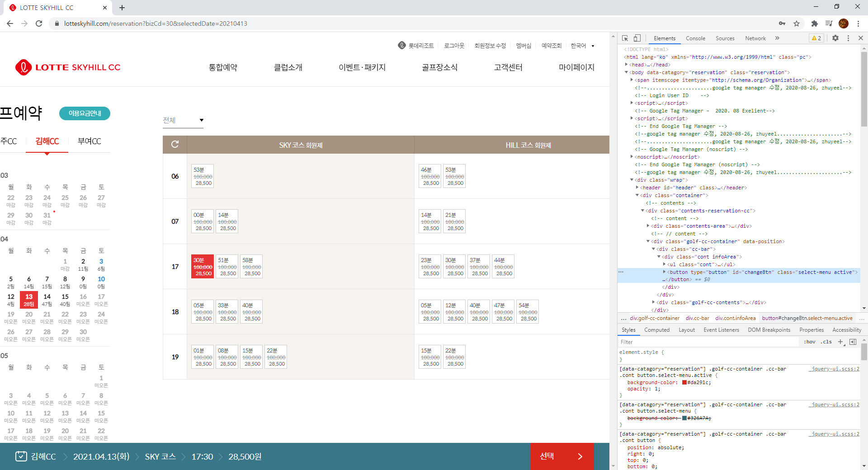Open the 이벤트·패키지 navigation menu
The width and height of the screenshot is (868, 470).
coord(362,67)
